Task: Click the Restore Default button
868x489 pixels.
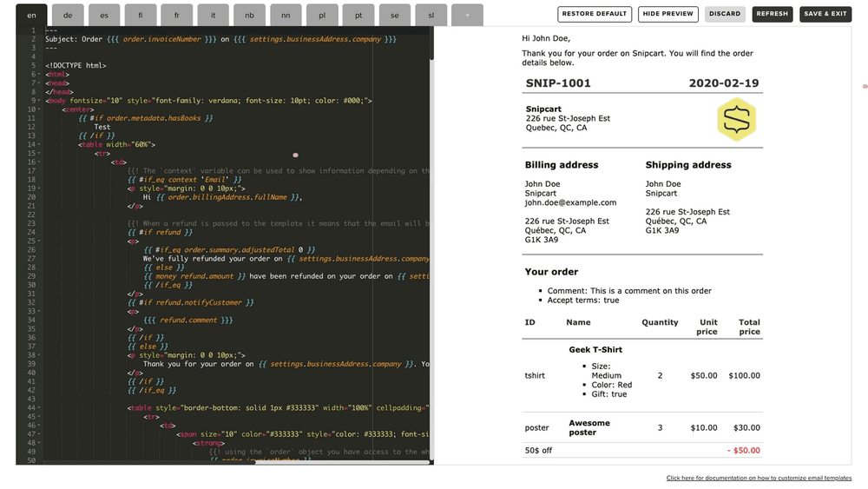Action: click(x=594, y=14)
